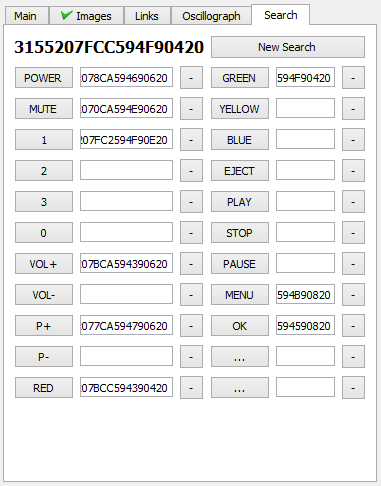Click the VOL+ key button
381x486 pixels.
tap(44, 264)
